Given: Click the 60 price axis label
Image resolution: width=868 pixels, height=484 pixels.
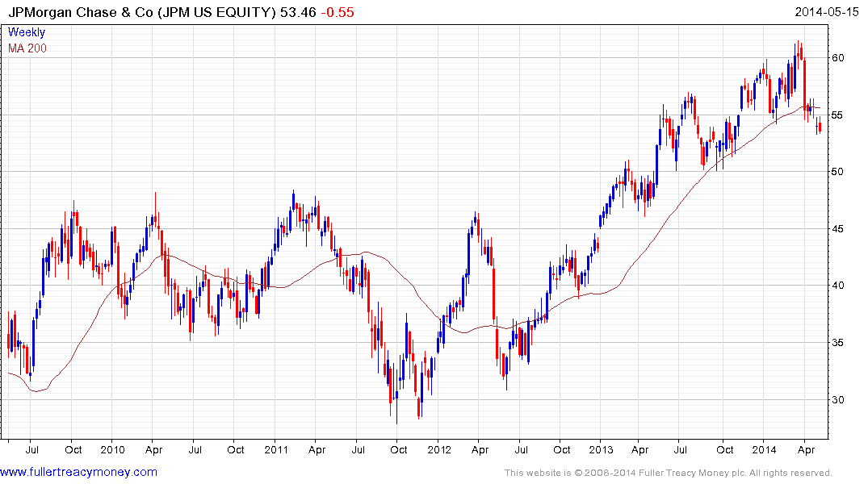Looking at the screenshot, I should coord(837,58).
